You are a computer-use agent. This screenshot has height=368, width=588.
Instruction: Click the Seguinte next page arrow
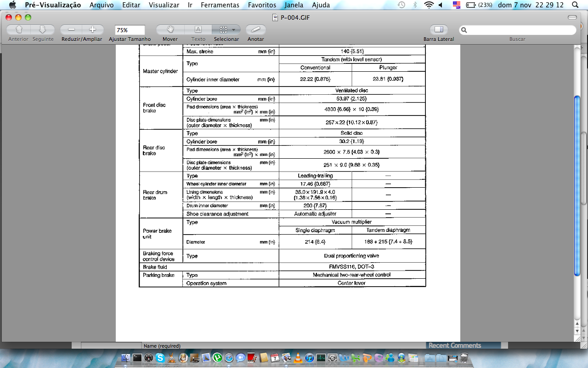coord(42,29)
